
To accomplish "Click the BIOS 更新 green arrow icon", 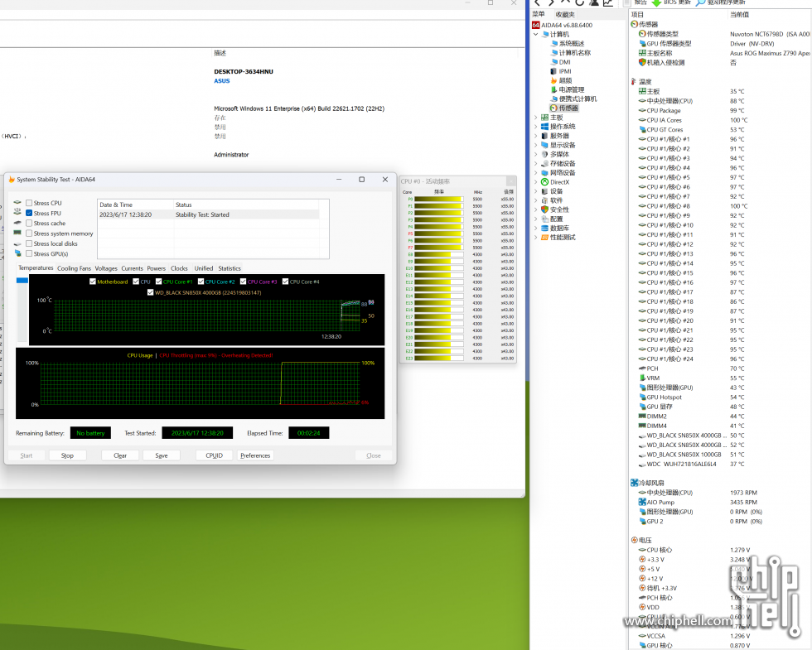I will (x=656, y=2).
